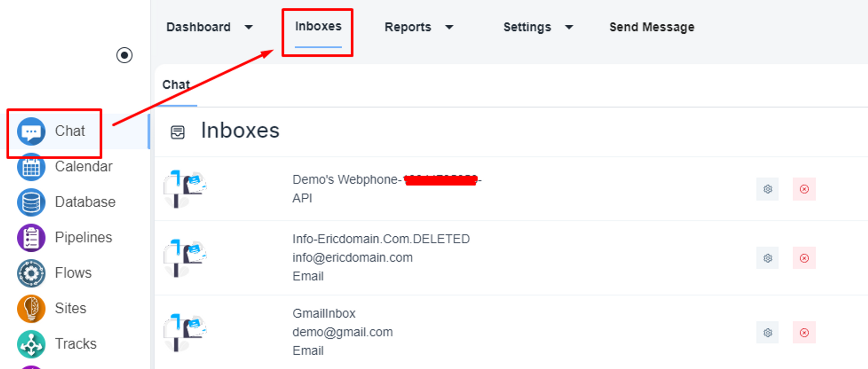Expand the Reports dropdown arrow
Viewport: 868px width, 369px height.
[x=449, y=27]
